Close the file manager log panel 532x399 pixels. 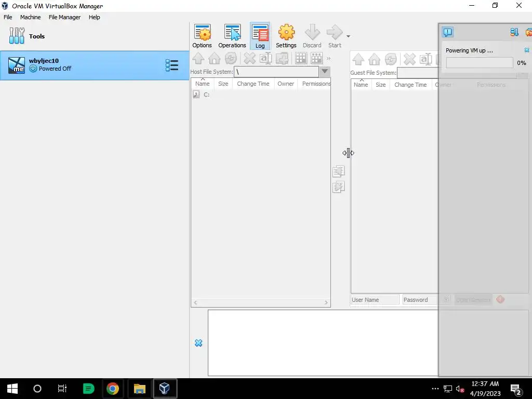(198, 343)
